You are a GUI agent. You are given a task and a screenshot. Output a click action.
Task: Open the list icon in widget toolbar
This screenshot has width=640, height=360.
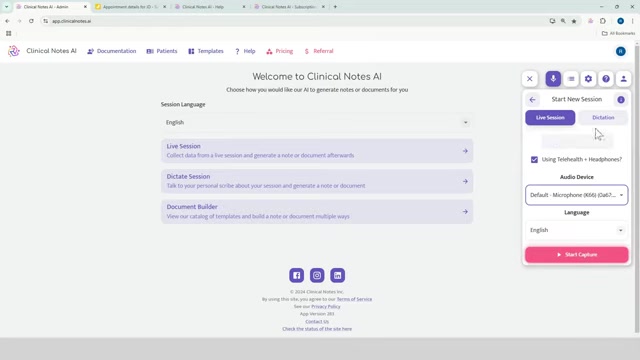[x=571, y=79]
